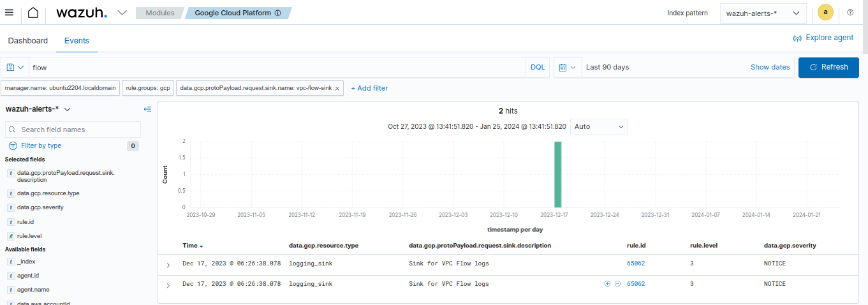Select data.gcp.severity selected field
The height and width of the screenshot is (305, 868).
40,207
